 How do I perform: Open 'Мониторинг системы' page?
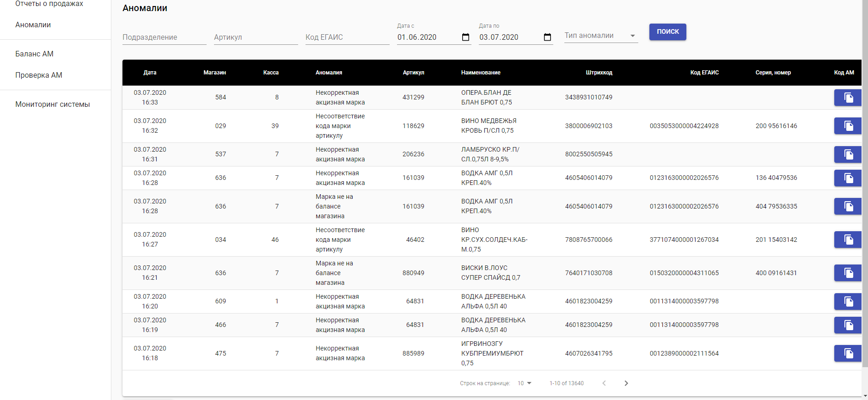pos(52,105)
